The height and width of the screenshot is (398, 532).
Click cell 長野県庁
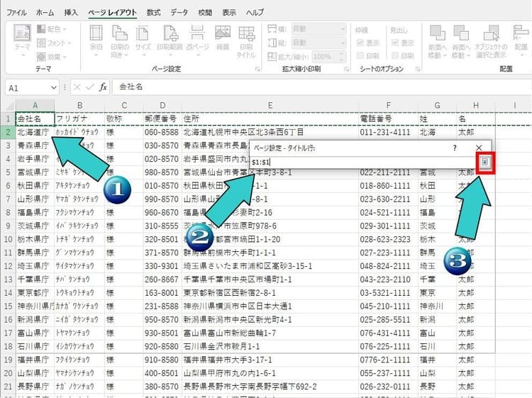[x=35, y=387]
